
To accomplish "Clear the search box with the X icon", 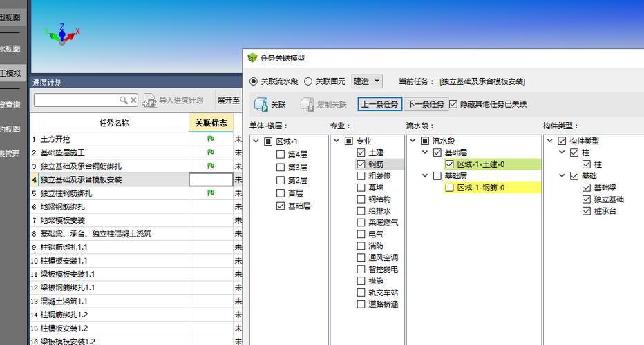I will click(x=133, y=100).
